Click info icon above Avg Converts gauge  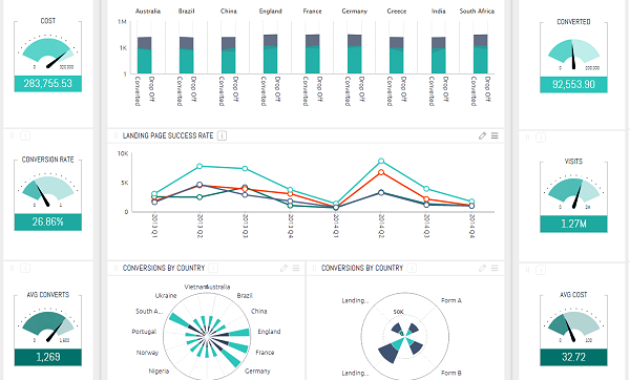(x=25, y=268)
